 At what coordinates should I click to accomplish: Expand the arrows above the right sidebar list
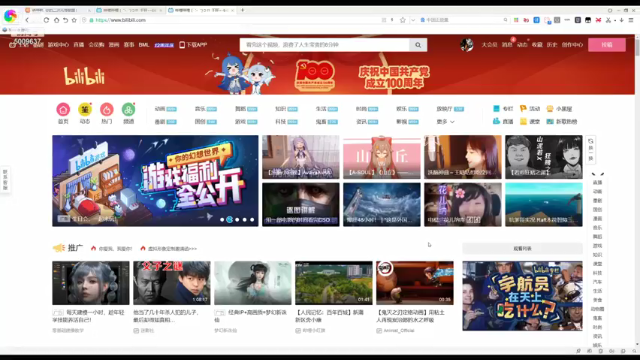(598, 174)
